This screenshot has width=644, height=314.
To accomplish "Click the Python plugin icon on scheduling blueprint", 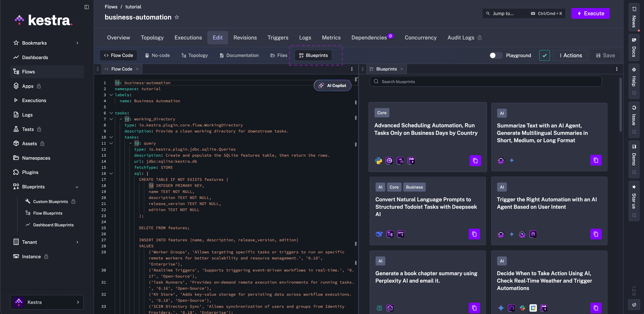I will click(379, 161).
